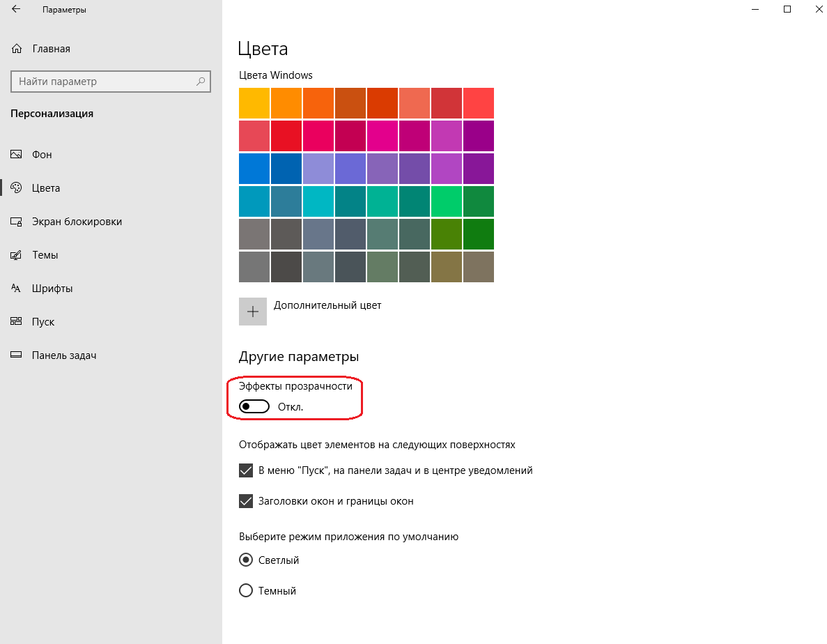Pick the default blue swatch starting third row
The image size is (827, 644).
(254, 168)
